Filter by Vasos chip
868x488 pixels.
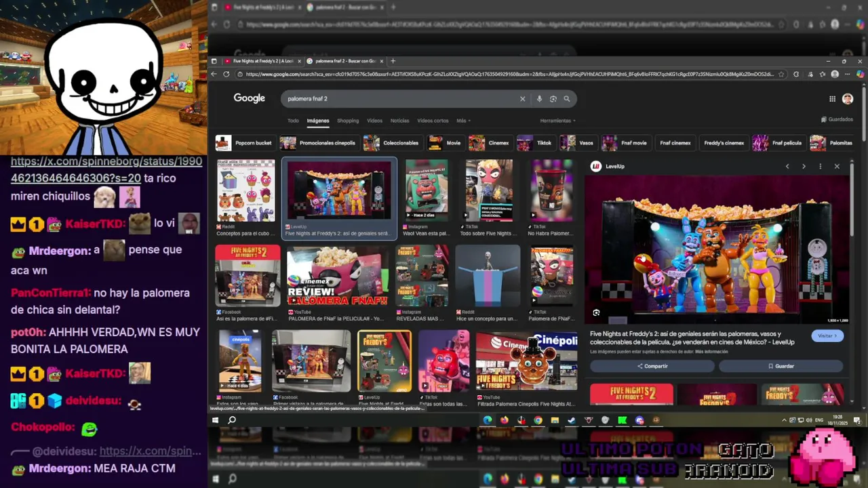[578, 143]
